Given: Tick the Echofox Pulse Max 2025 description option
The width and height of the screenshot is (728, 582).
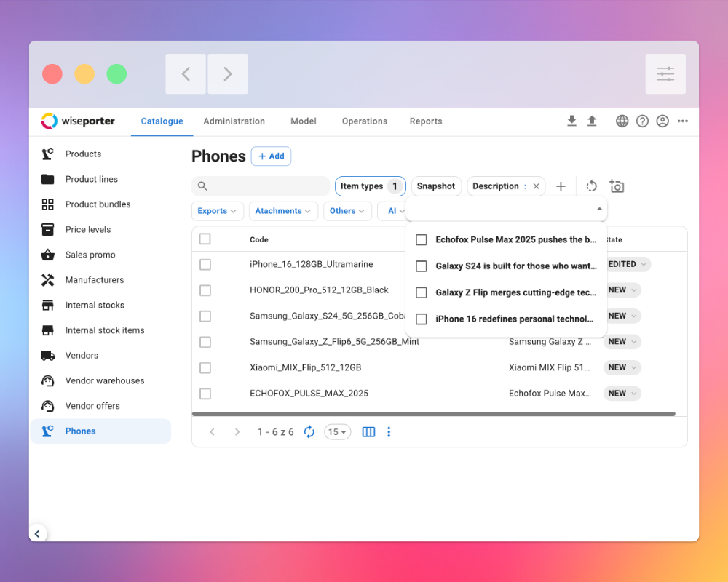Looking at the screenshot, I should click(421, 239).
